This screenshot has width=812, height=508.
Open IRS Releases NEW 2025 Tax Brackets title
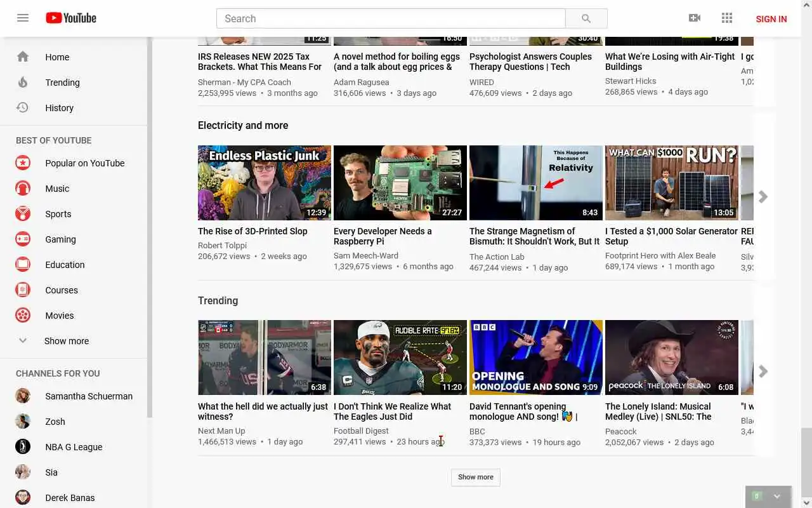tap(259, 62)
